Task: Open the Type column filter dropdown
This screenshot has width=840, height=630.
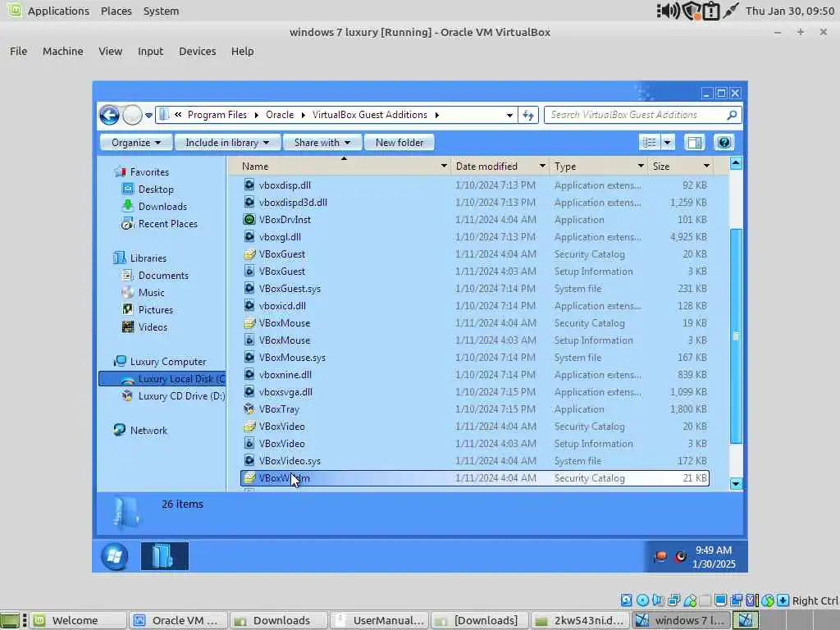Action: [641, 167]
